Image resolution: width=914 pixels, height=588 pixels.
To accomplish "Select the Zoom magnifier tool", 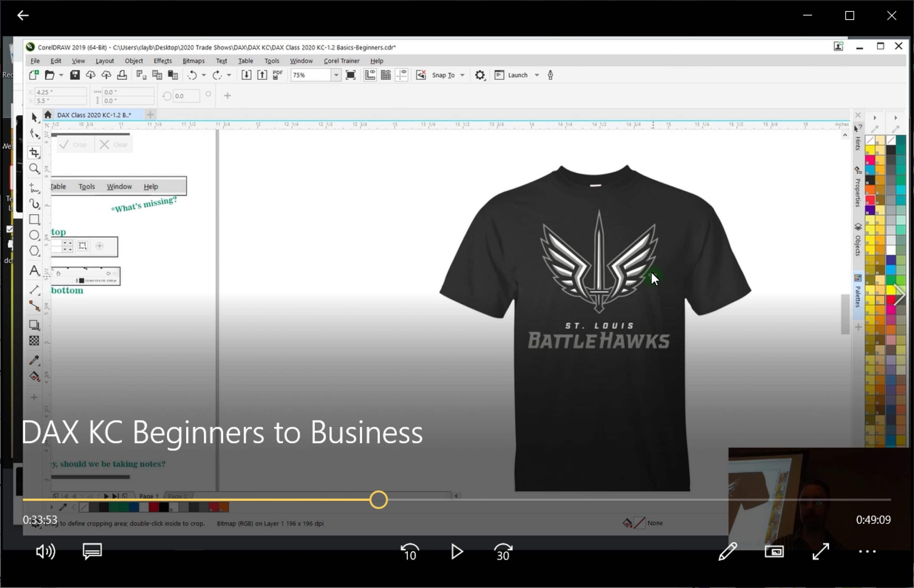I will point(34,168).
